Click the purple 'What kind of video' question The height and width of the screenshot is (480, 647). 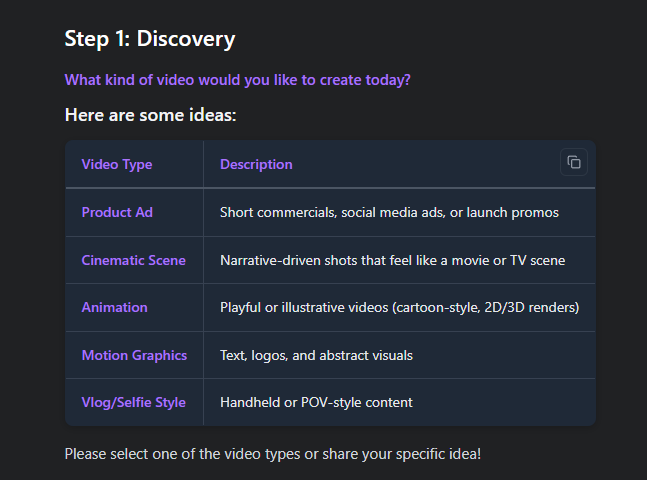click(x=237, y=80)
